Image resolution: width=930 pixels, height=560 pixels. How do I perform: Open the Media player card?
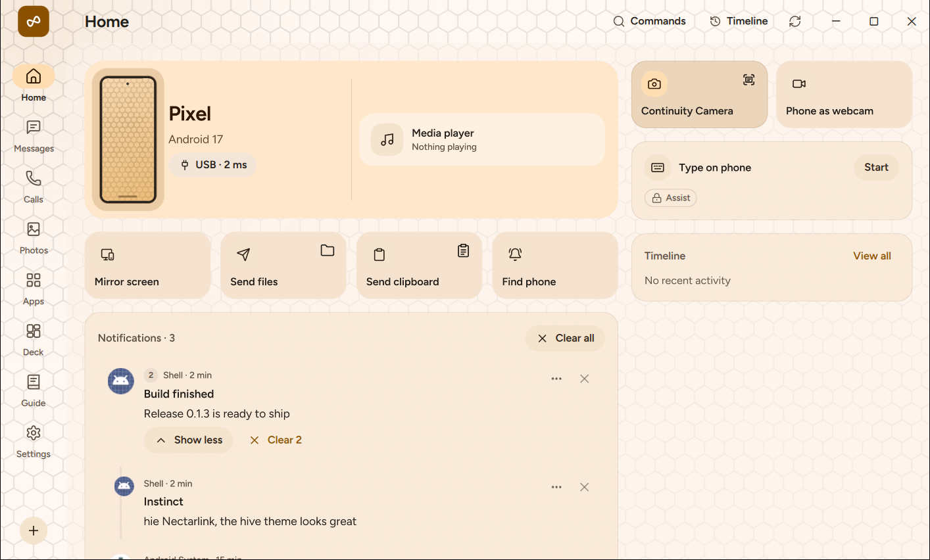pyautogui.click(x=482, y=139)
